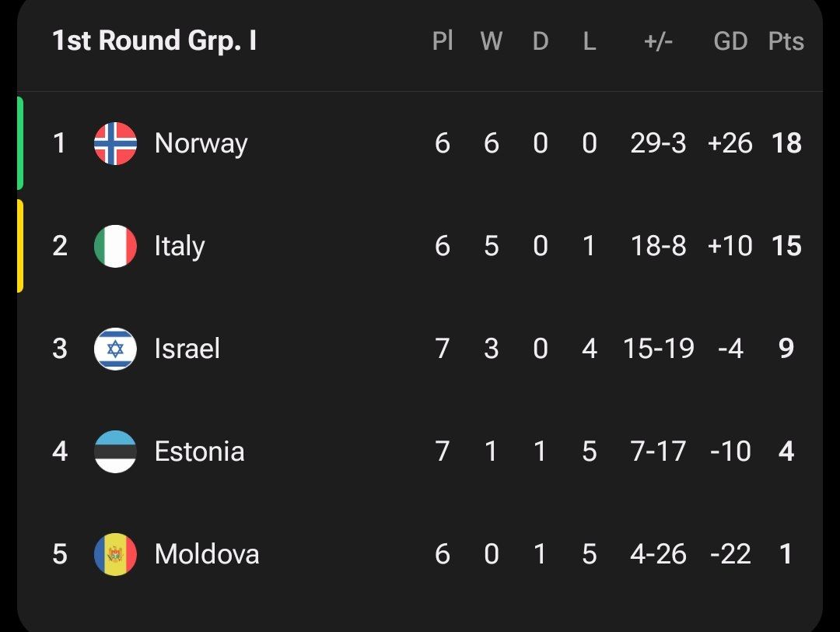Click the GD column header
840x632 pixels.
point(730,41)
